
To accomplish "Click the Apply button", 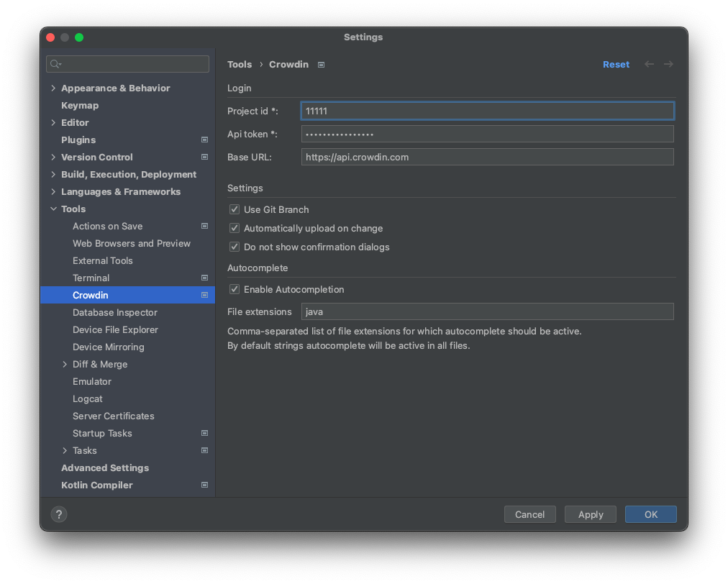I will click(x=591, y=514).
